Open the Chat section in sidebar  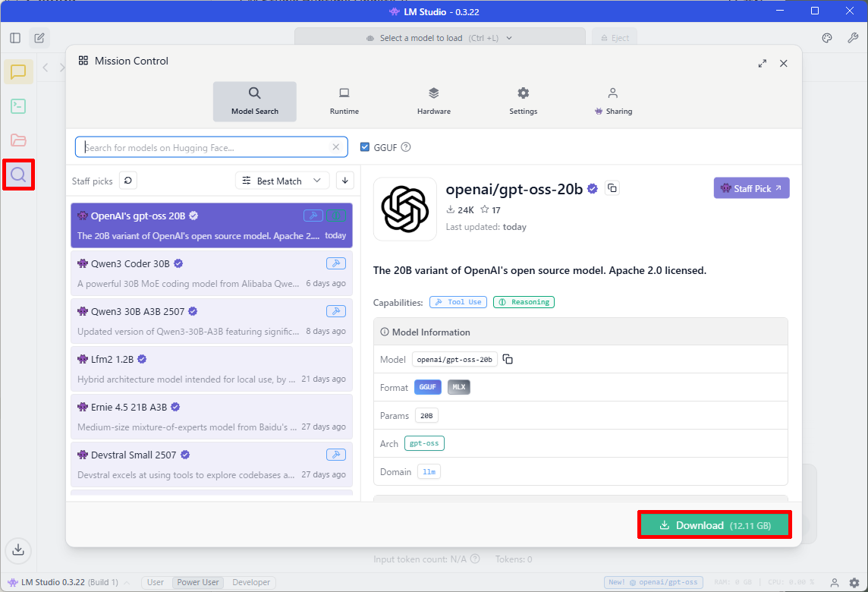(18, 72)
